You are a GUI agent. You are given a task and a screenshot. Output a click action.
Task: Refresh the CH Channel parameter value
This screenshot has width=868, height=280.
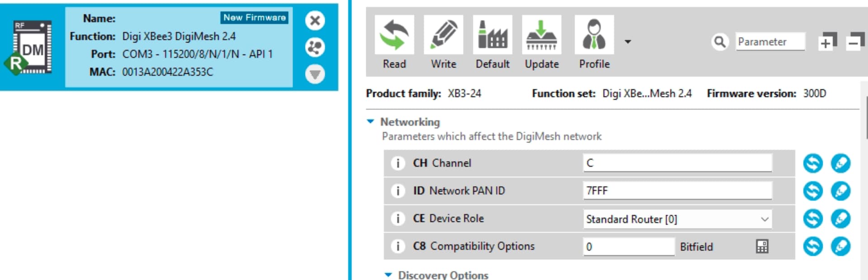tap(813, 163)
